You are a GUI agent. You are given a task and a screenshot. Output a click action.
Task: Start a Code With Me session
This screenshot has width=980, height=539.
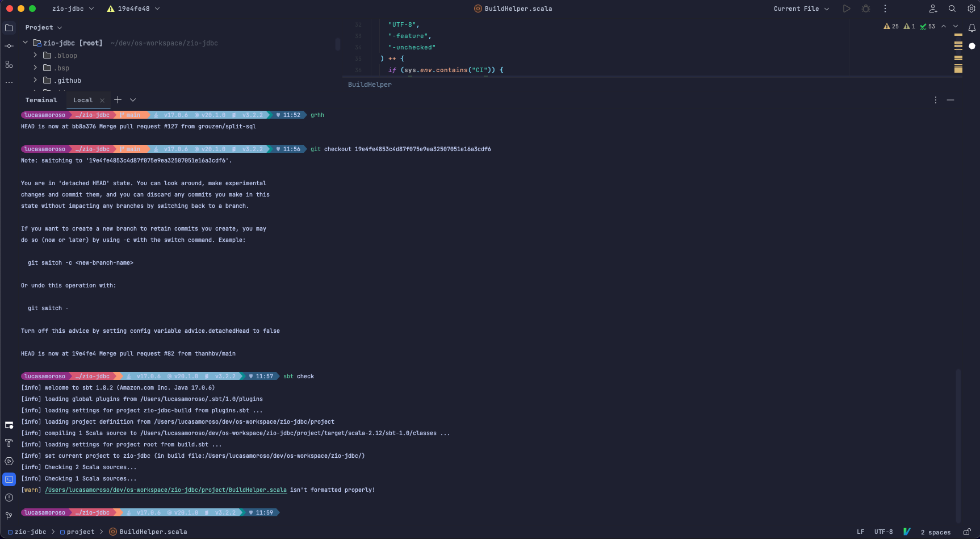(933, 9)
